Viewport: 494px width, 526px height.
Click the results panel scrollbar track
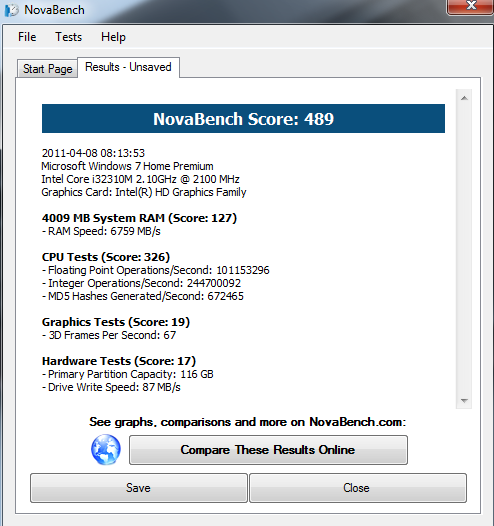464,250
